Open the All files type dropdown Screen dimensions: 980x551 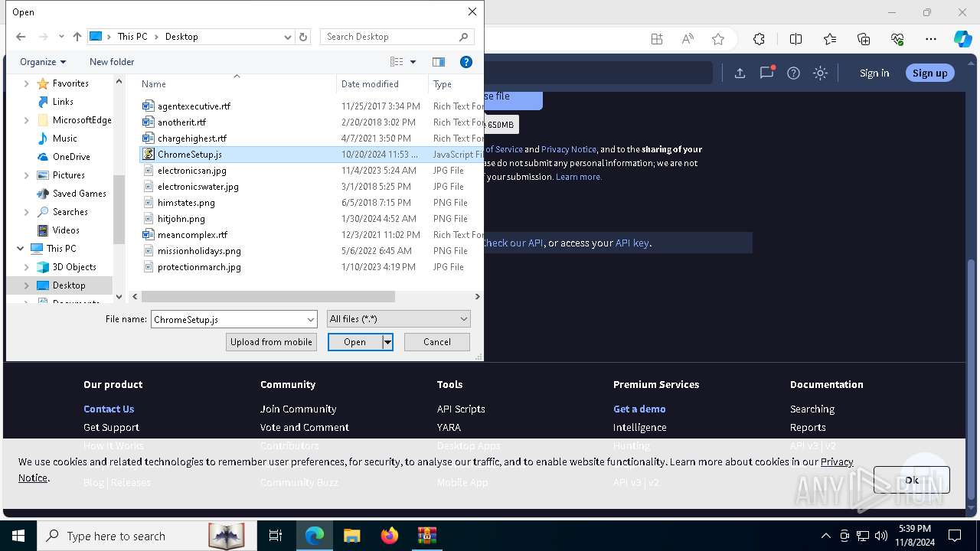click(398, 319)
